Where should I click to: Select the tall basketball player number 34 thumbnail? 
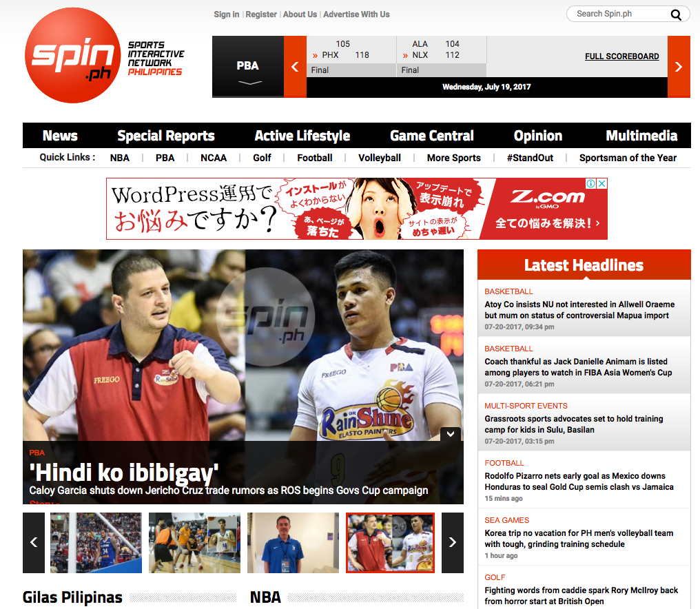(96, 542)
